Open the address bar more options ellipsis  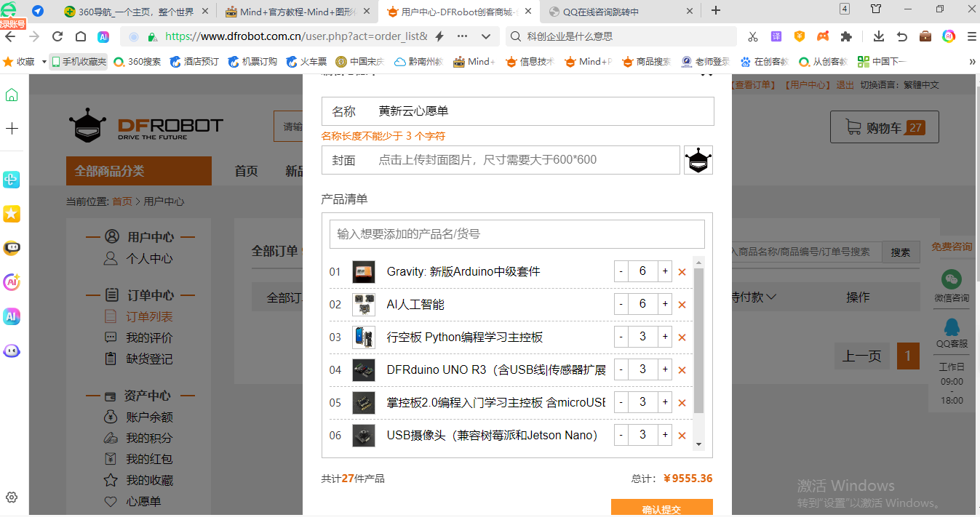(463, 36)
